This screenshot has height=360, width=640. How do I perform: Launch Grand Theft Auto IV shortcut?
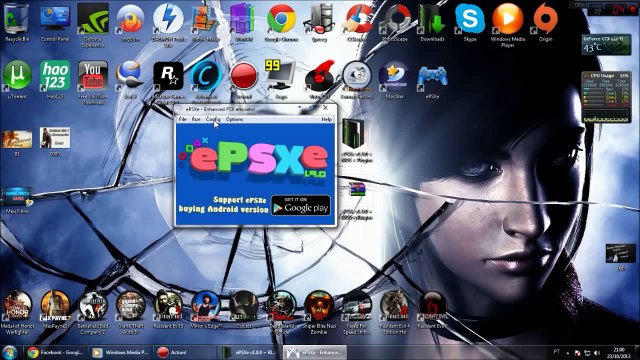(130, 312)
